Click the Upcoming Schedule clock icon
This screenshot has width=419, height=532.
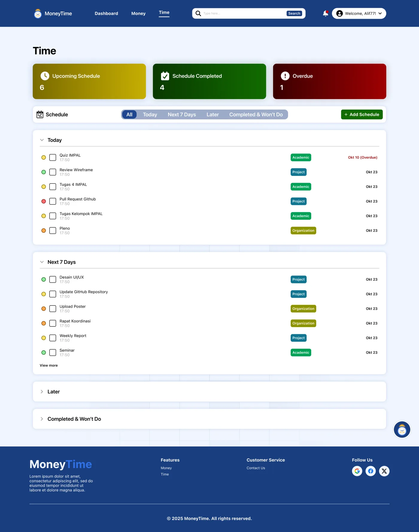tap(45, 76)
